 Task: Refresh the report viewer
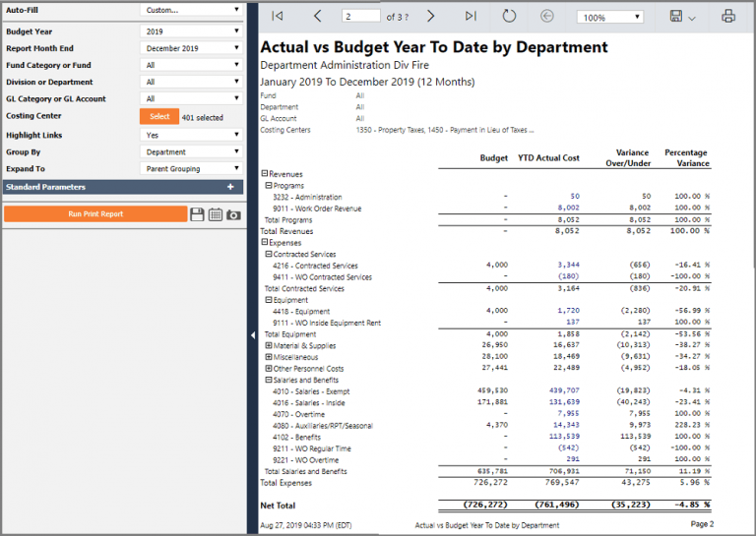(x=509, y=17)
